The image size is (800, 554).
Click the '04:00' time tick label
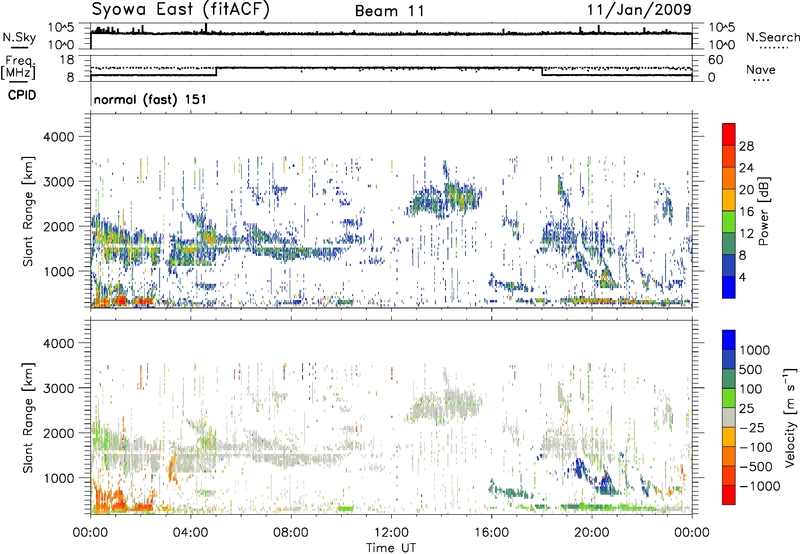[x=190, y=533]
